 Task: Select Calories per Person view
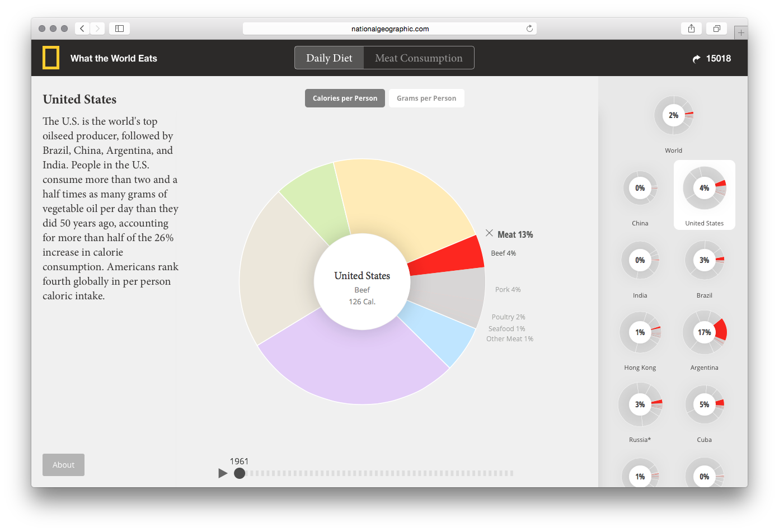[345, 98]
